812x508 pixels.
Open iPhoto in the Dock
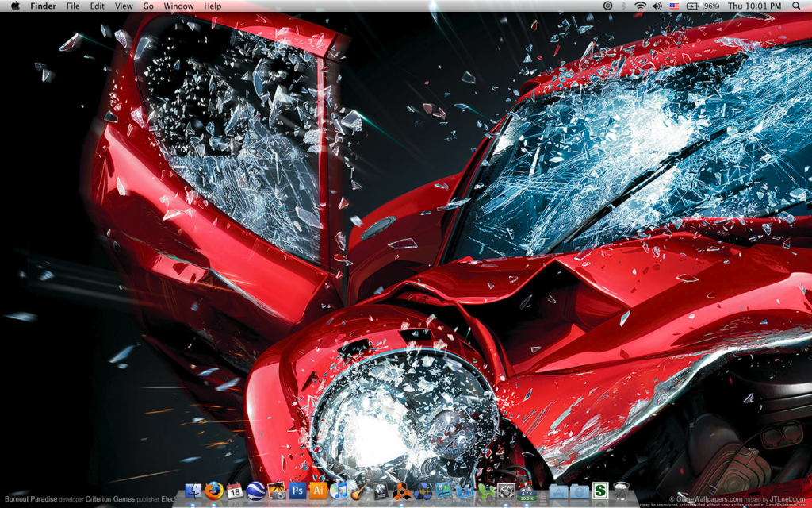[x=277, y=491]
